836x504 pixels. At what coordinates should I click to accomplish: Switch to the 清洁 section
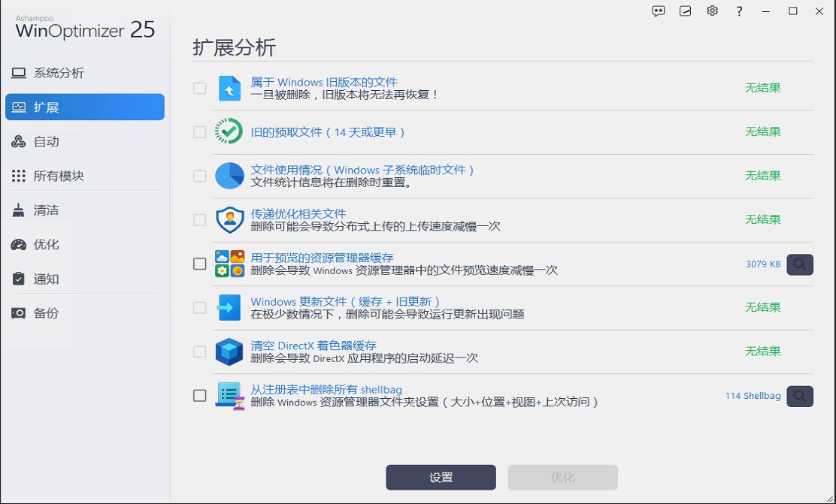[x=85, y=210]
